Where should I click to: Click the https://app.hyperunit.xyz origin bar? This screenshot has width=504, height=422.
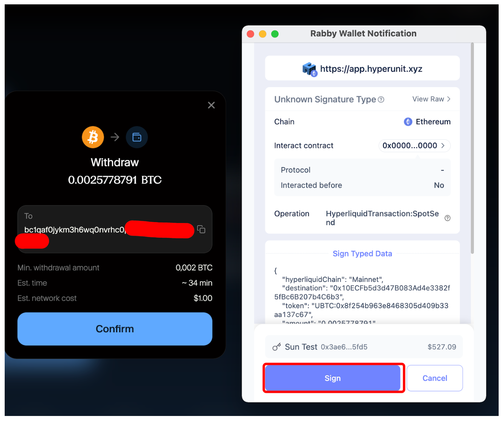(362, 68)
